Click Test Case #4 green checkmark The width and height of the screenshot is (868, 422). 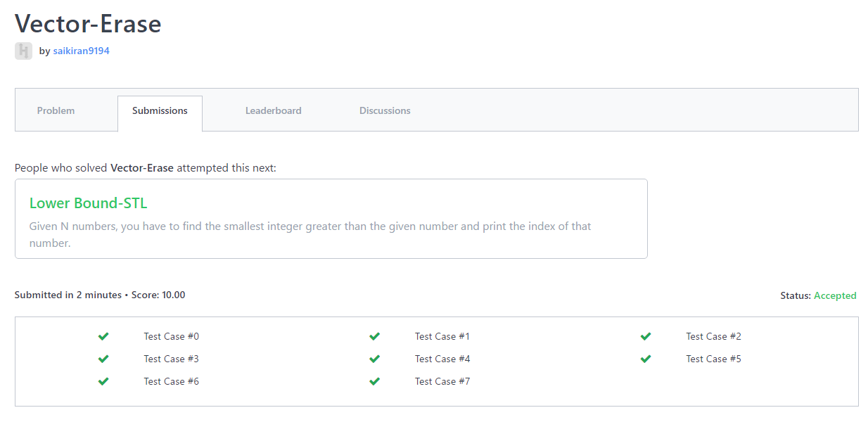click(x=374, y=359)
